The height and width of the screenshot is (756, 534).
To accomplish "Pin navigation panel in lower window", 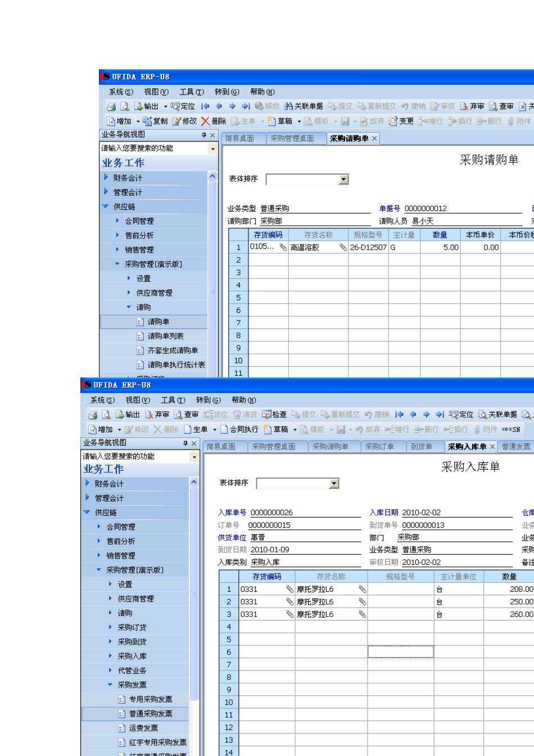I will tap(185, 443).
